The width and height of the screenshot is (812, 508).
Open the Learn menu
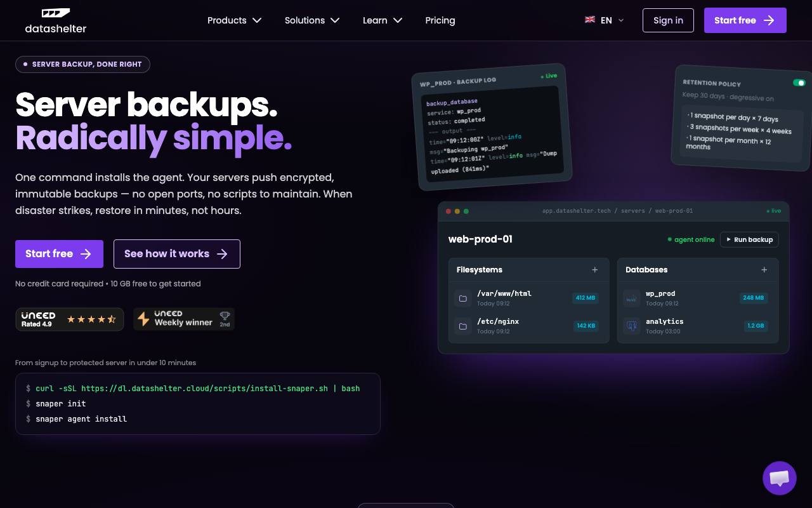383,20
